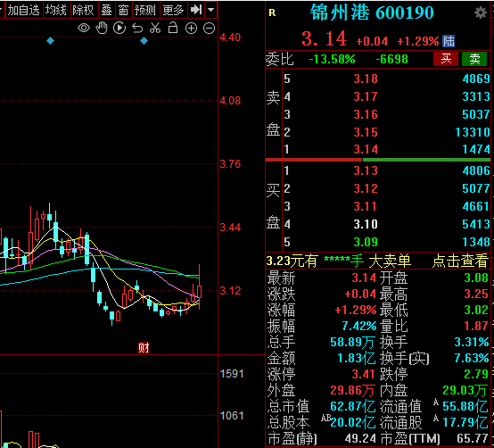Select the hand pan tool
This screenshot has width=494, height=448.
(x=102, y=28)
